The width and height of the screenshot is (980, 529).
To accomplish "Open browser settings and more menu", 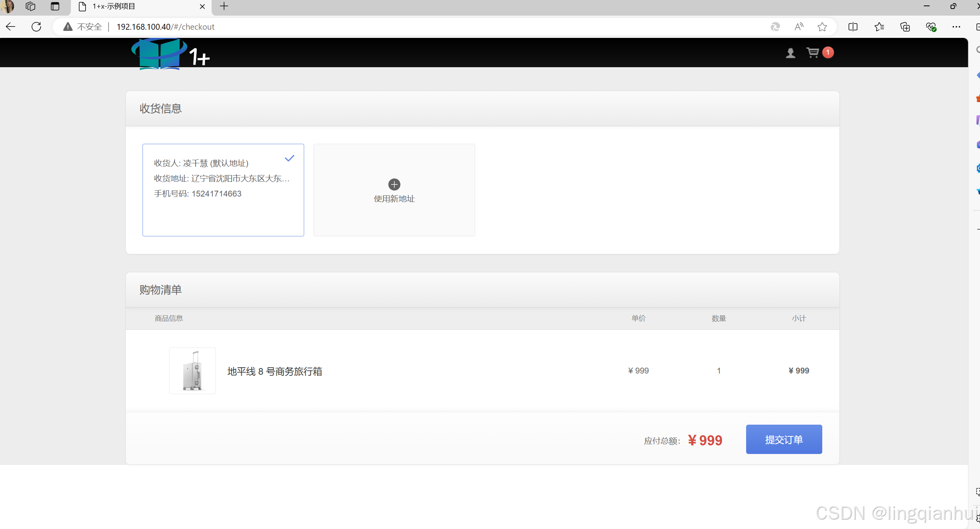I will click(956, 27).
